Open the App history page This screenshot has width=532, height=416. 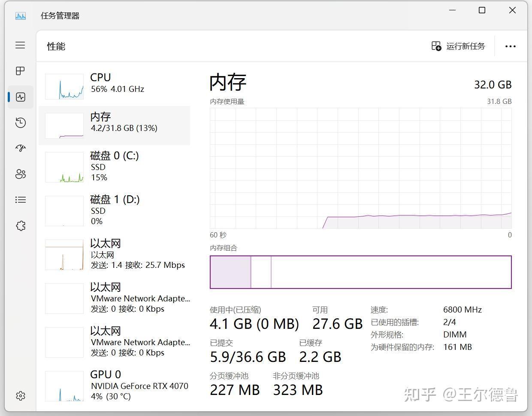click(20, 123)
